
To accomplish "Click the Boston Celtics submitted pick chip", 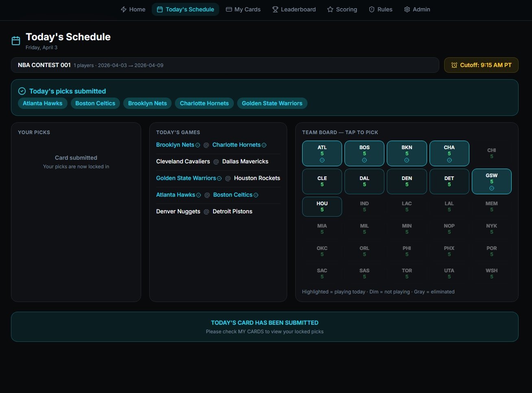I will pos(95,103).
